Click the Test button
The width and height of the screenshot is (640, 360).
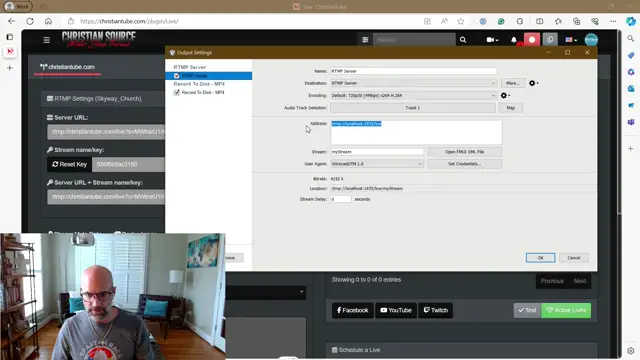[527, 310]
